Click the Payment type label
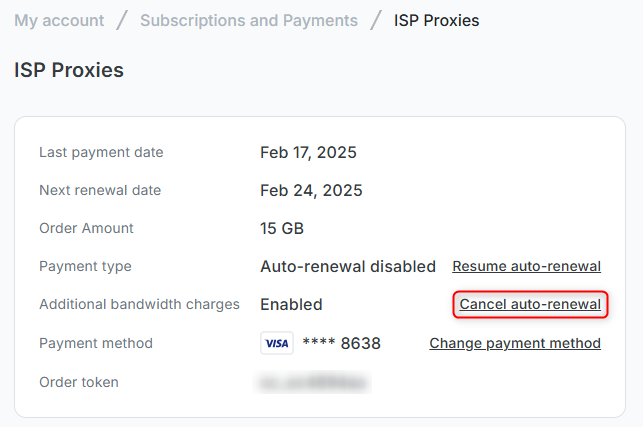Image resolution: width=643 pixels, height=427 pixels. pyautogui.click(x=85, y=266)
